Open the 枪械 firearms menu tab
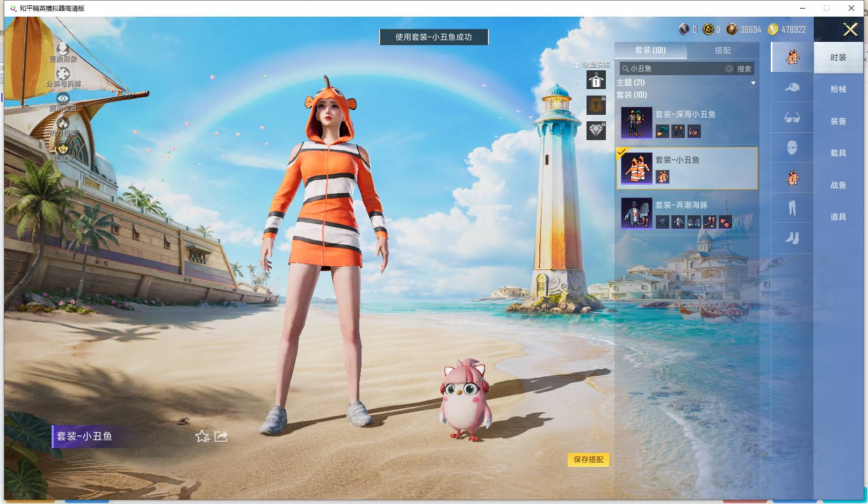Image resolution: width=868 pixels, height=504 pixels. click(x=838, y=89)
